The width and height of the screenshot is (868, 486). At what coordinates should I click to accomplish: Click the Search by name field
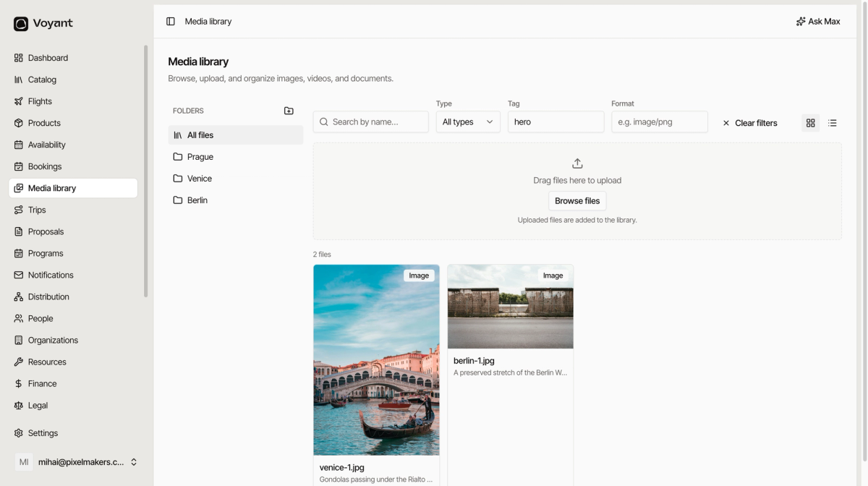click(x=371, y=122)
